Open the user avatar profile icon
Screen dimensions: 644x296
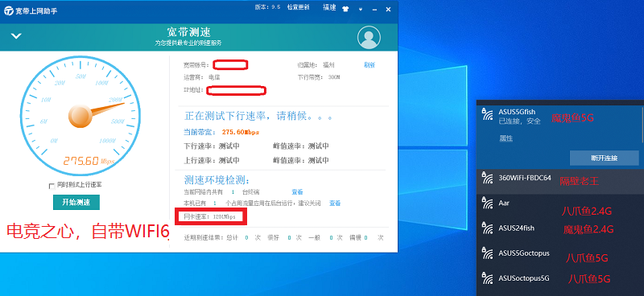tap(369, 37)
